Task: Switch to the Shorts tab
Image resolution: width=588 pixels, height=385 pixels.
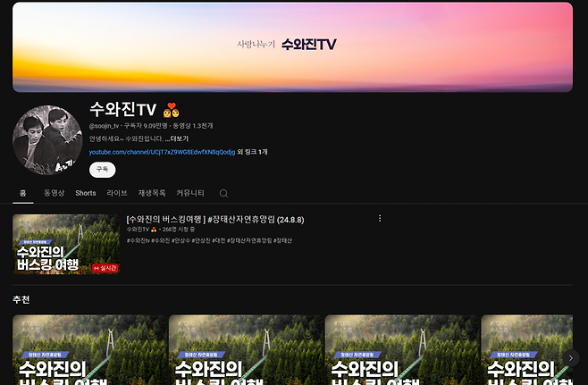Action: click(86, 193)
